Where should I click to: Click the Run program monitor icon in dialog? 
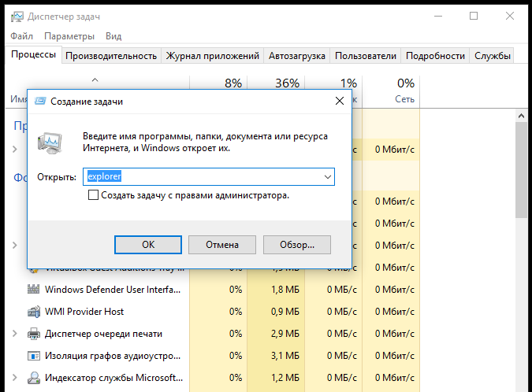pyautogui.click(x=50, y=143)
